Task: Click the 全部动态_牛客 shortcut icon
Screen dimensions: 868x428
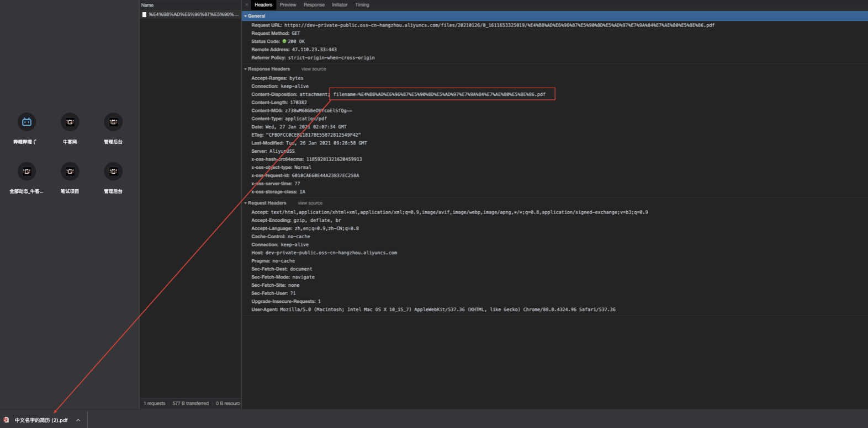Action: (27, 172)
